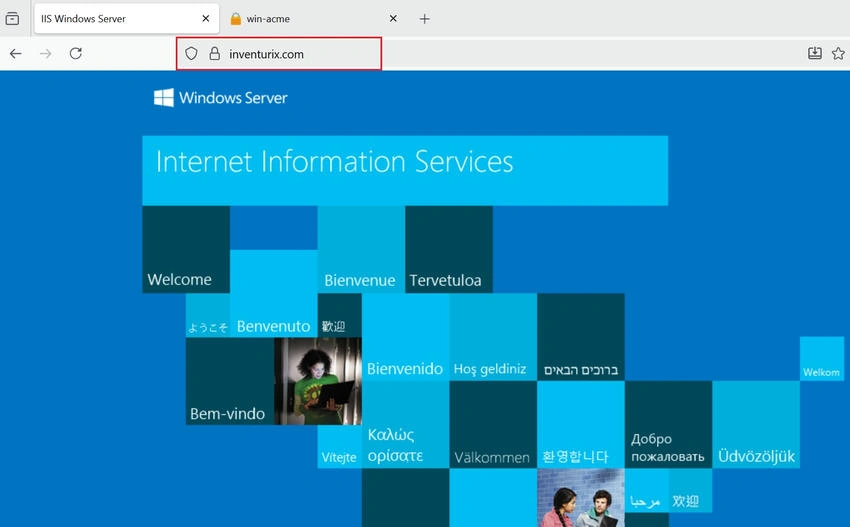Click the 歡迎 tile
Image resolution: width=850 pixels, height=527 pixels.
coord(339,316)
